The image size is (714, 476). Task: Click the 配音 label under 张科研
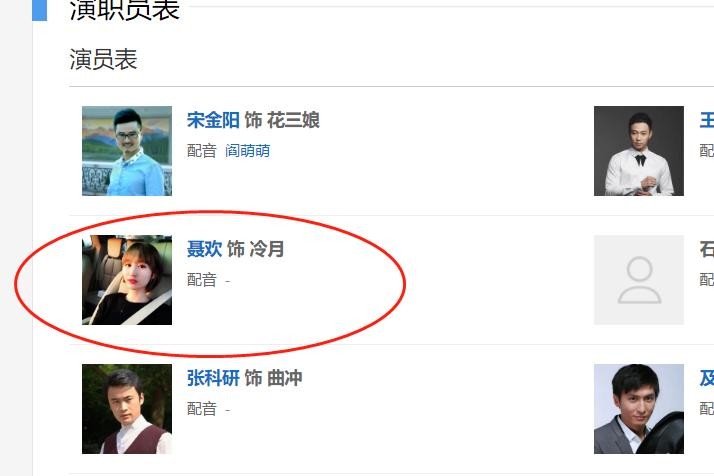(x=202, y=409)
